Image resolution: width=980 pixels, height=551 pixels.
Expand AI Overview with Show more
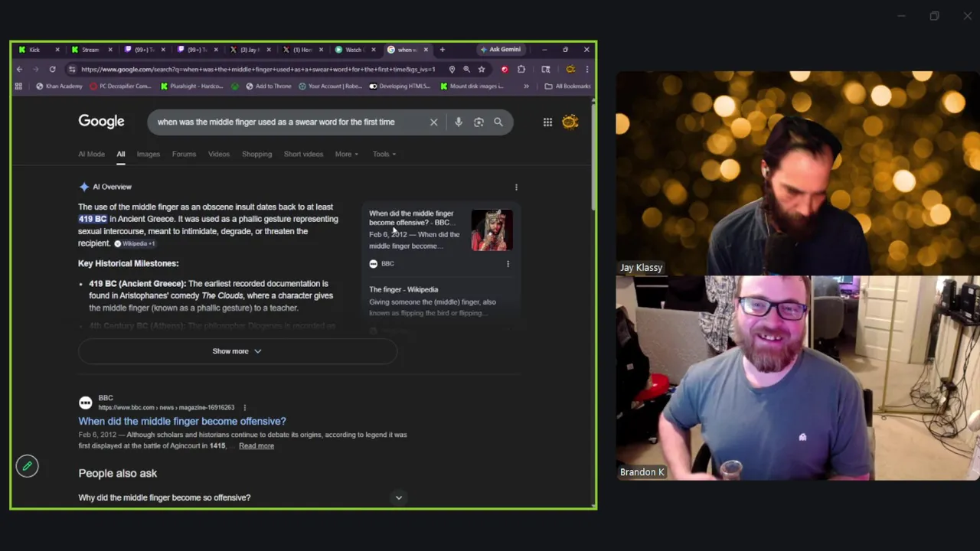(x=237, y=351)
